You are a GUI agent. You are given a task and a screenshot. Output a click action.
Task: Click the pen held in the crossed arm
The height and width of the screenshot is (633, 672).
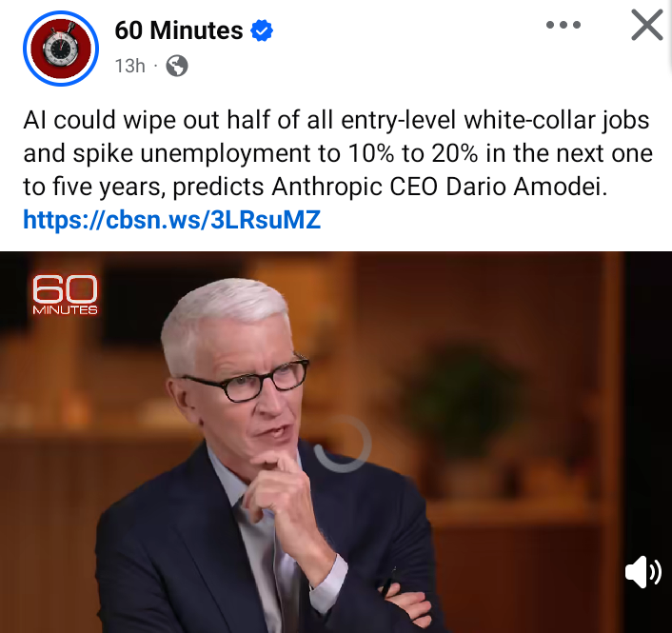[x=388, y=583]
